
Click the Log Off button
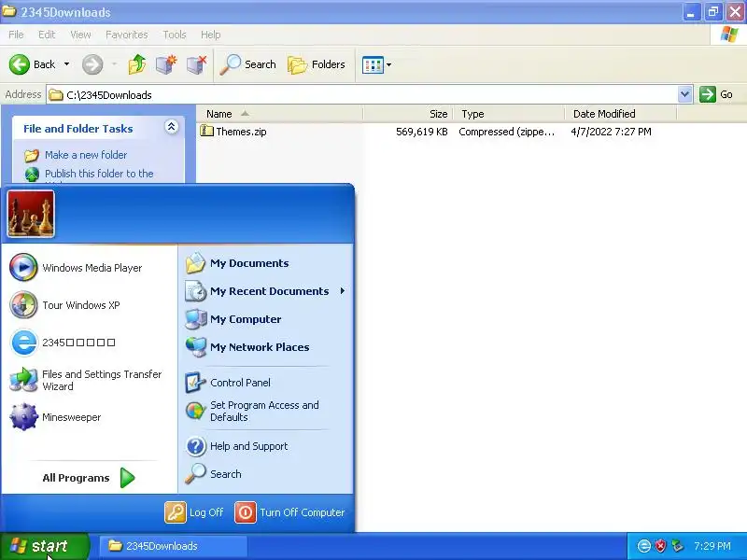194,512
